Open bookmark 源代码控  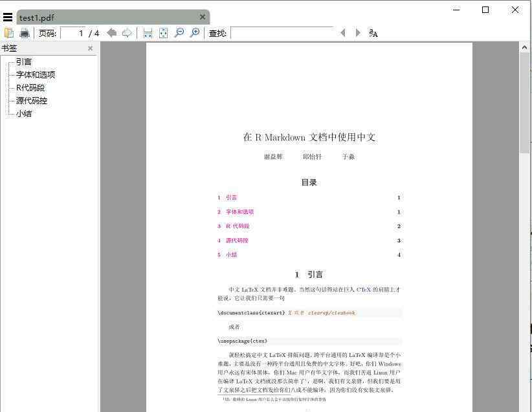(x=32, y=100)
